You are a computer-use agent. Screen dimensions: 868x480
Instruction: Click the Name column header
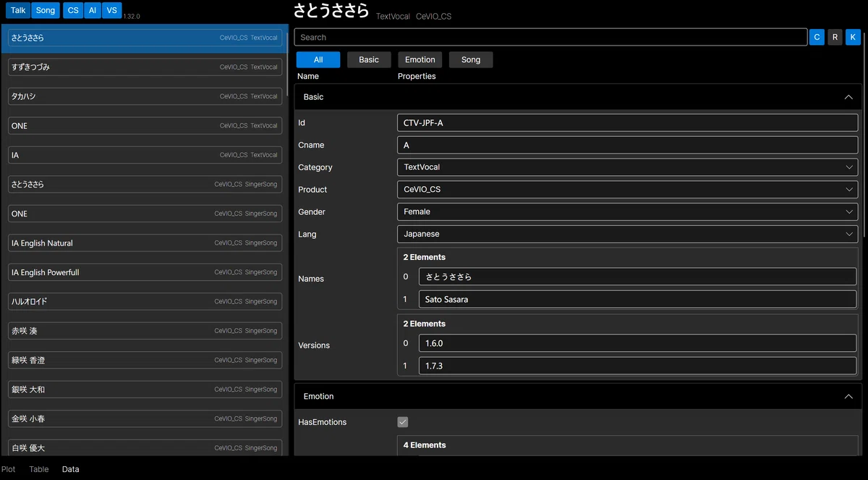tap(308, 76)
